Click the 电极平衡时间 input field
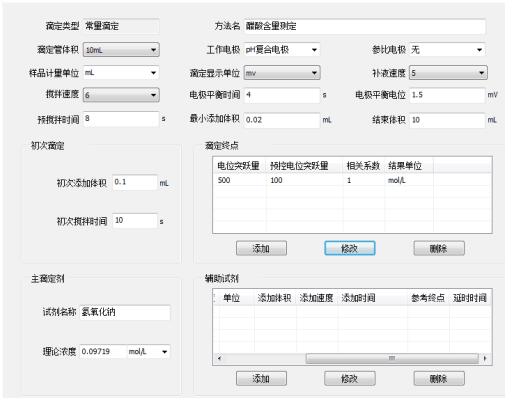The height and width of the screenshot is (404, 514). pos(282,95)
